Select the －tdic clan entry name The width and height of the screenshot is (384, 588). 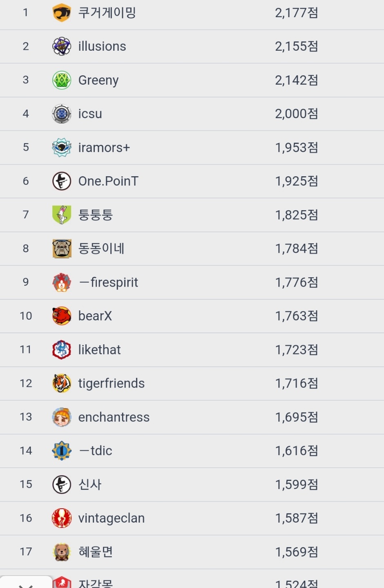coord(95,451)
